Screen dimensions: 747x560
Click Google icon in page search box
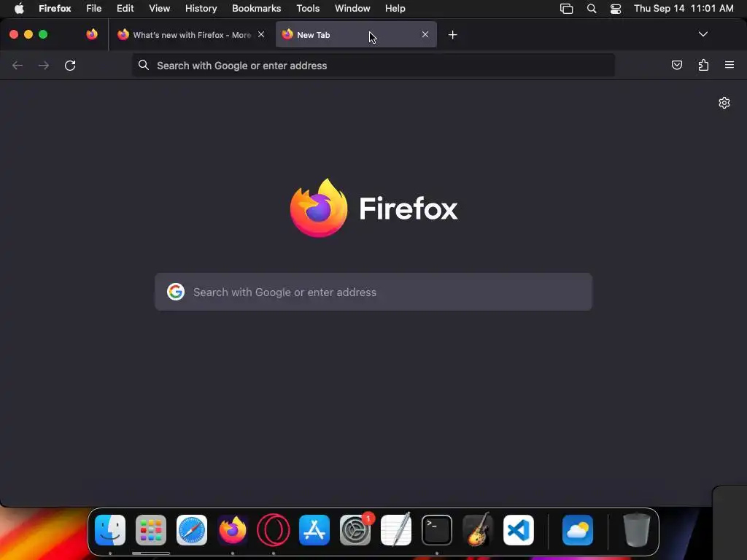tap(176, 292)
